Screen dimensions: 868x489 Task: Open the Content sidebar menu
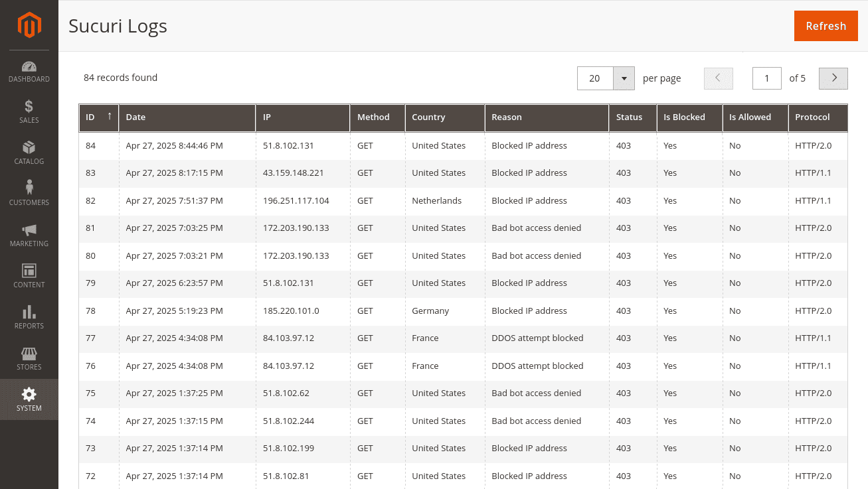coord(29,277)
